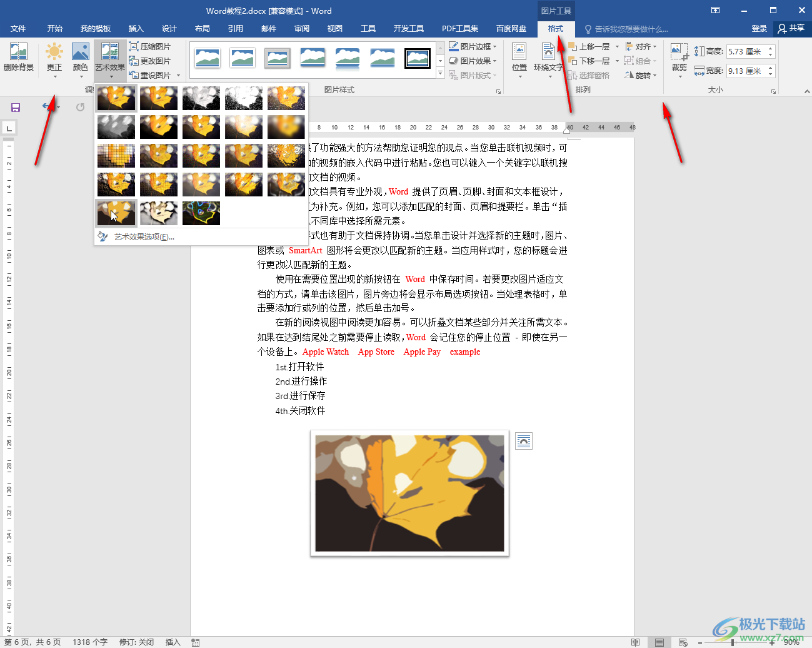Collapse the ribbon with the chevron arrow
The image size is (812, 648).
806,91
